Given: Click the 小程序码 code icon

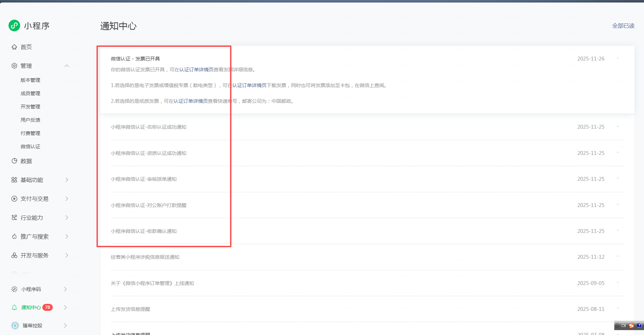Looking at the screenshot, I should click(x=14, y=289).
